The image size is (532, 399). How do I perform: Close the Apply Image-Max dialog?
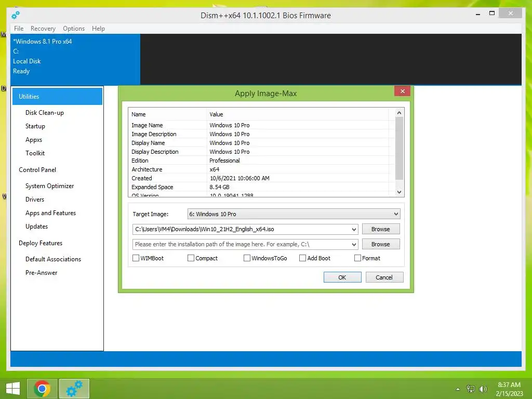(403, 91)
